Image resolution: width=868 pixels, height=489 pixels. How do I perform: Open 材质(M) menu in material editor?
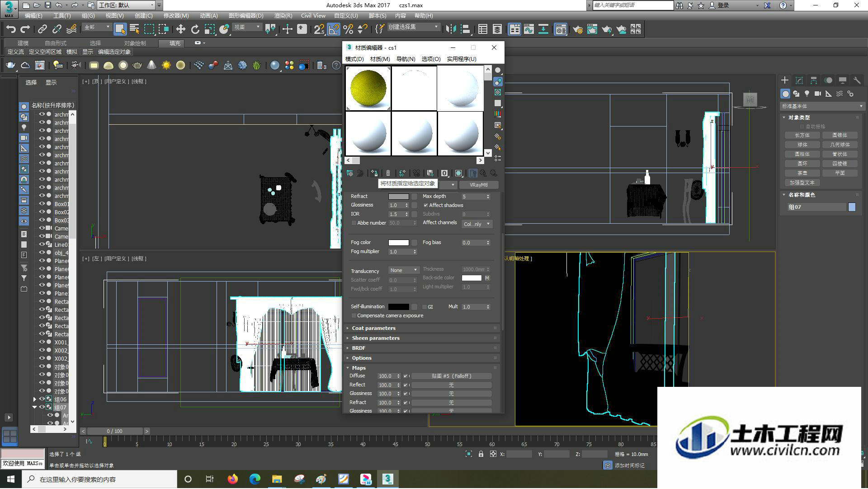pyautogui.click(x=380, y=59)
